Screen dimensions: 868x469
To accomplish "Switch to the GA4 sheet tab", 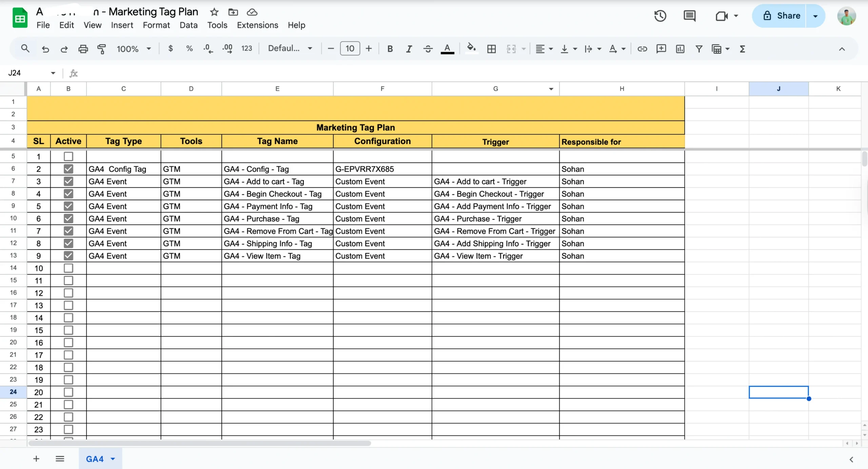I will point(95,459).
